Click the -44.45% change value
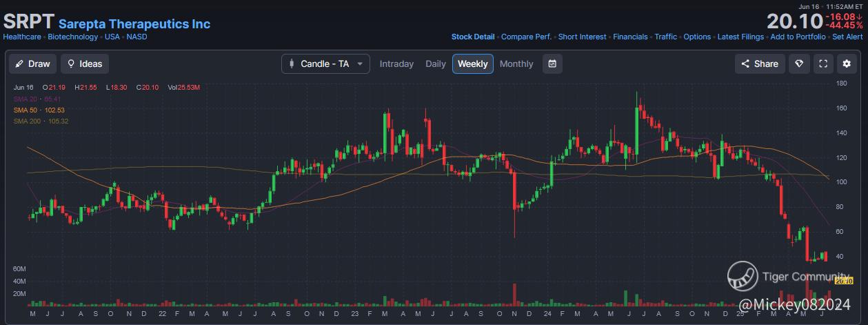The image size is (868, 325). pyautogui.click(x=845, y=26)
